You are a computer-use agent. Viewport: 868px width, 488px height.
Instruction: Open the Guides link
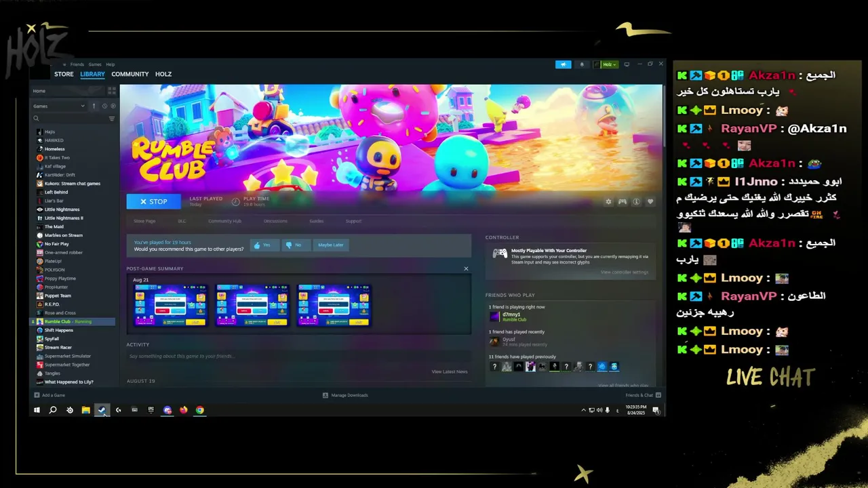(x=317, y=221)
